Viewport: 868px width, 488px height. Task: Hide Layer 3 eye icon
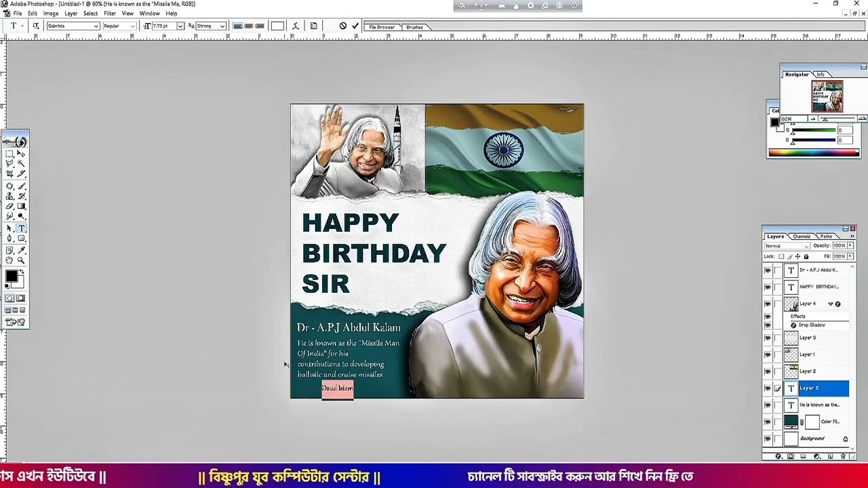tap(768, 338)
